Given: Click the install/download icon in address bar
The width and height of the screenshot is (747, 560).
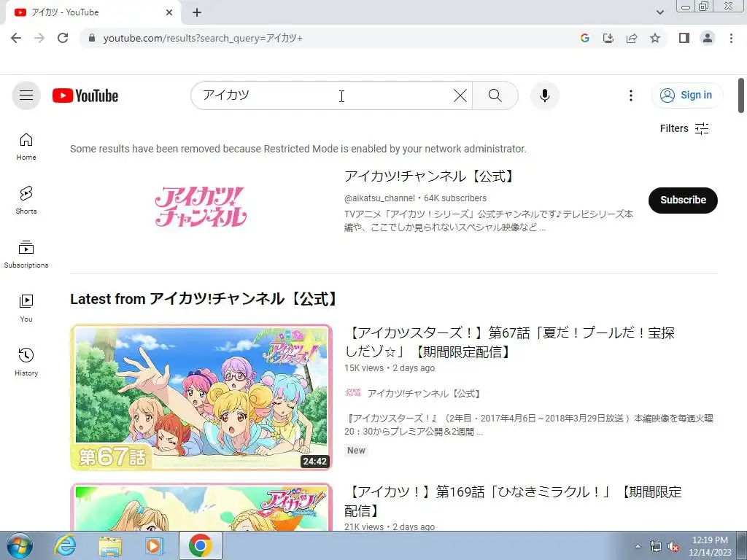Looking at the screenshot, I should coord(608,38).
